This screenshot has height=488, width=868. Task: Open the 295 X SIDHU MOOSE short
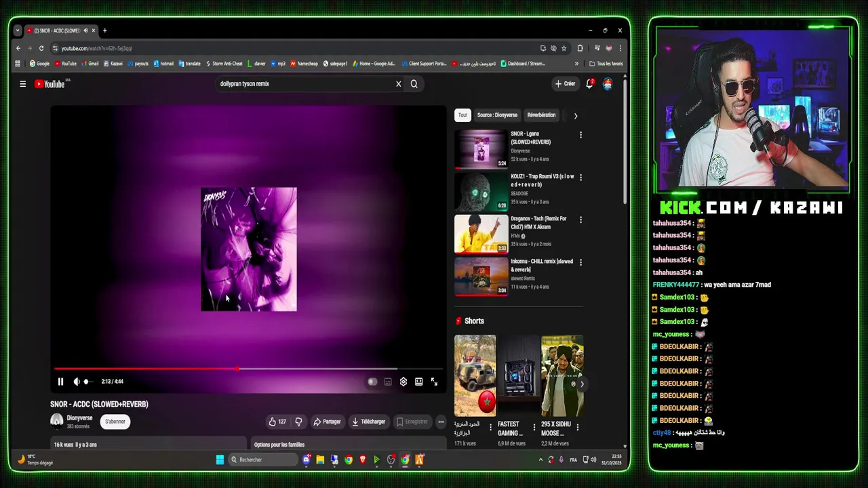click(x=561, y=375)
